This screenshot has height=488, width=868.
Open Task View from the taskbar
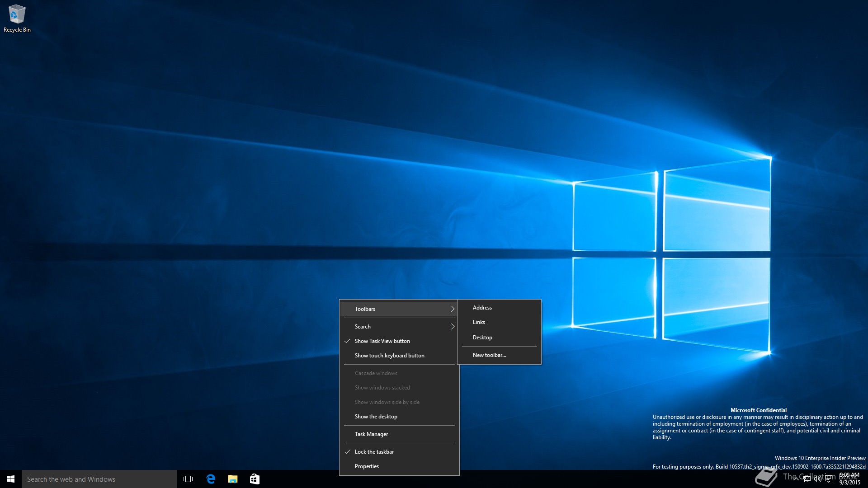tap(188, 479)
